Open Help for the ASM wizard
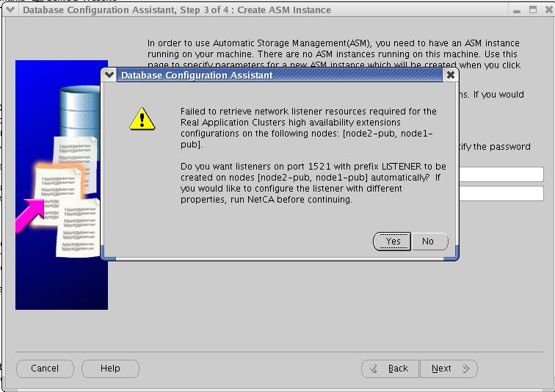 click(x=110, y=369)
